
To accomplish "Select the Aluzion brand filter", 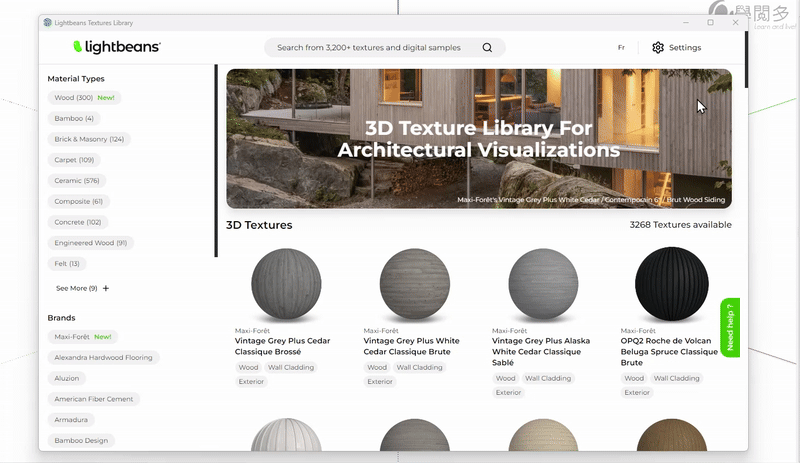I will 67,378.
